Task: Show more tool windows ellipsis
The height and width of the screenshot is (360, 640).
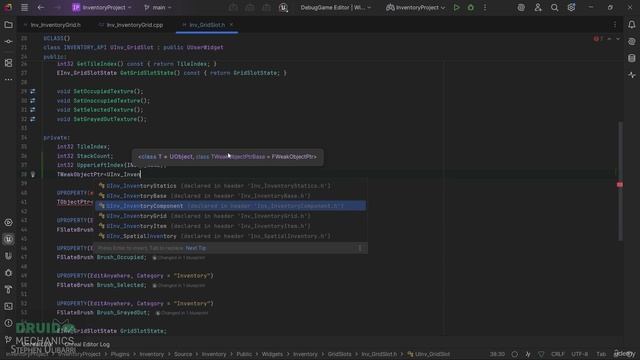Action: point(8,80)
